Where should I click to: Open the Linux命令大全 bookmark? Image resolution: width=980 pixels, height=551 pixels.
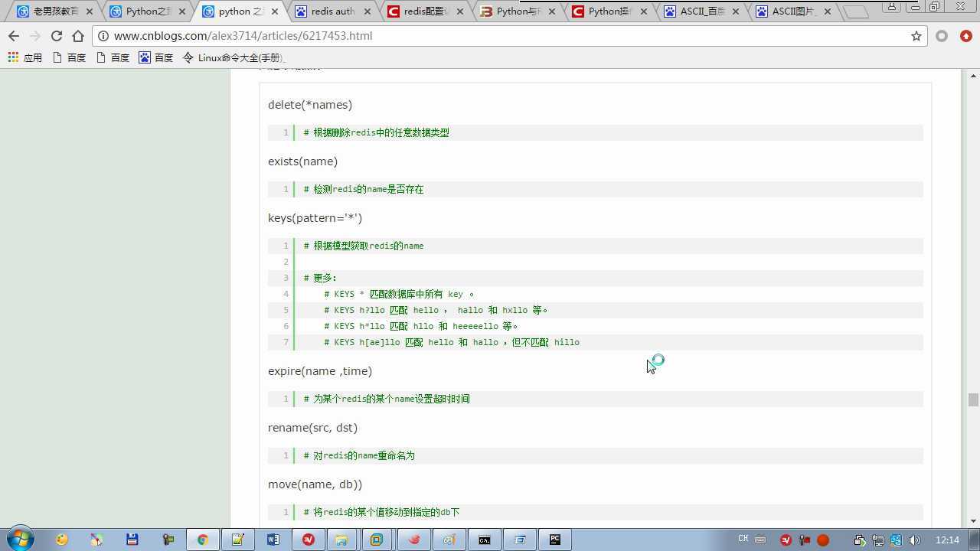(x=234, y=57)
